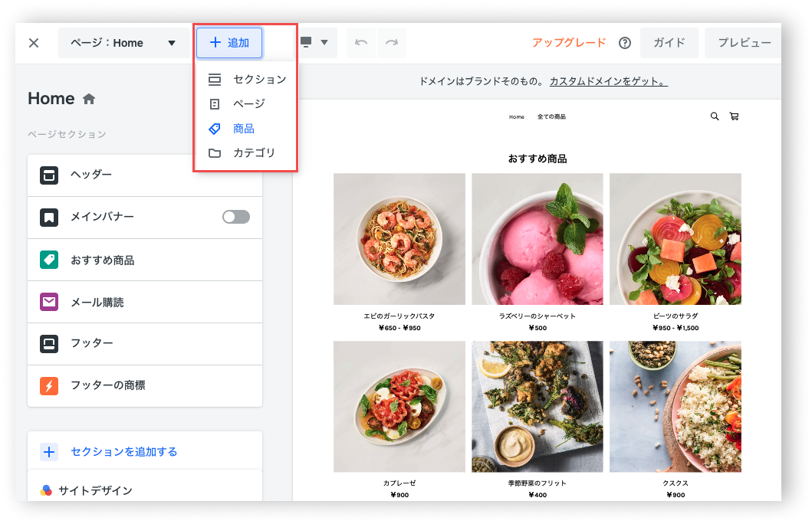The height and width of the screenshot is (524, 812).
Task: Click the Home nav link in preview
Action: point(516,117)
